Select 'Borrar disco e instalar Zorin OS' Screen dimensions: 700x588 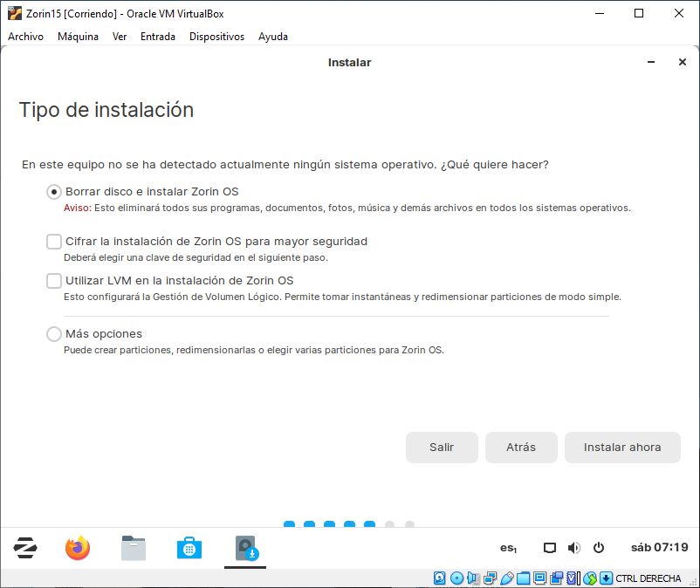[x=54, y=192]
